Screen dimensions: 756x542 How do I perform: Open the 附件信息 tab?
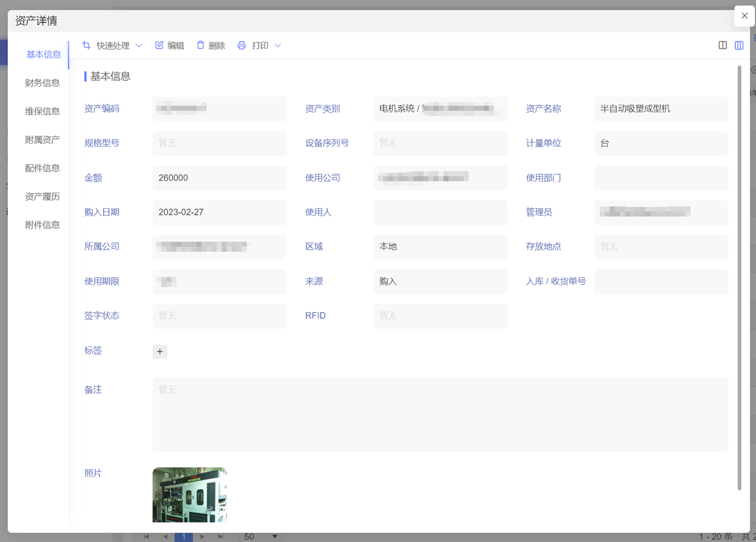click(x=43, y=225)
